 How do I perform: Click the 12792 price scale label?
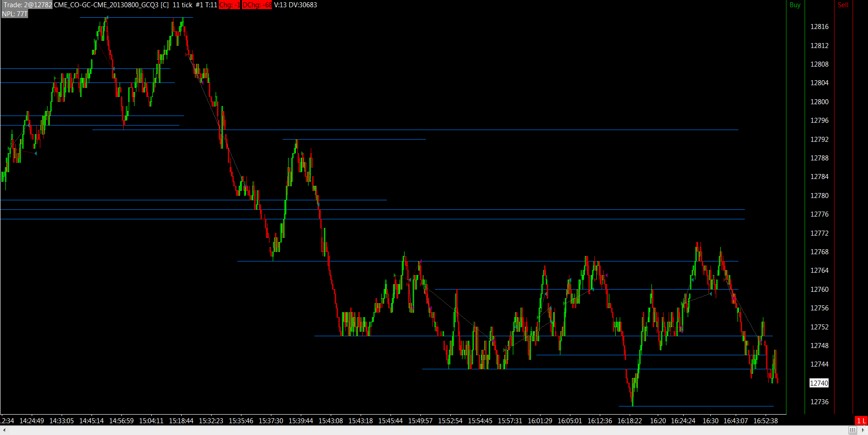tap(820, 140)
